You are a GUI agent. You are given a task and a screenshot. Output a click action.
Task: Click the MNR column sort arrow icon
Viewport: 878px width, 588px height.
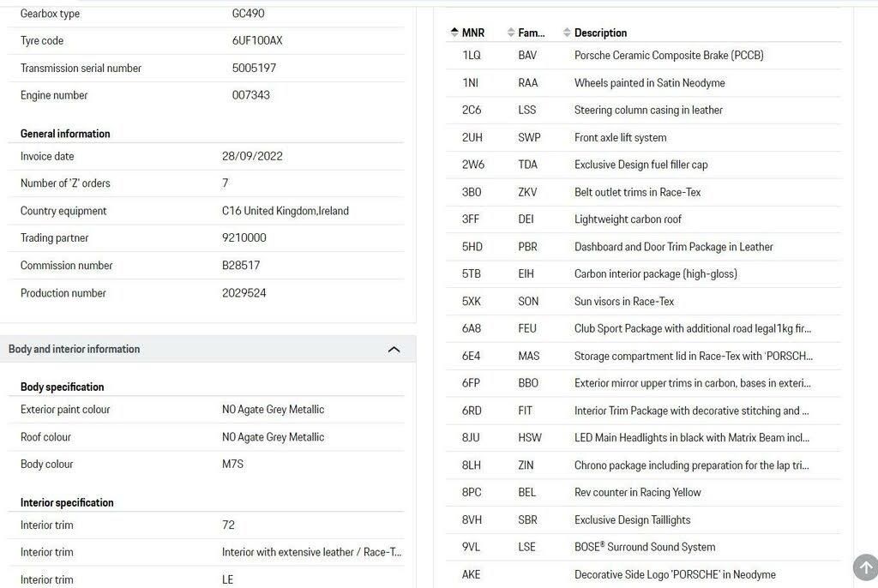[x=454, y=33]
